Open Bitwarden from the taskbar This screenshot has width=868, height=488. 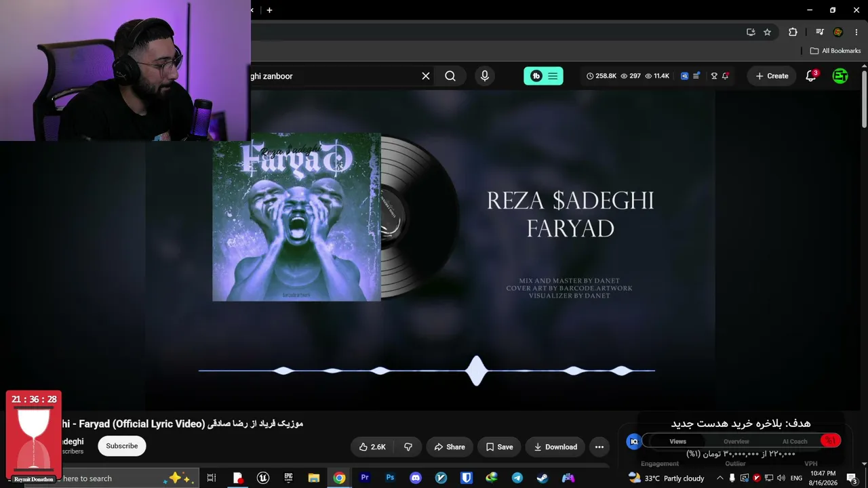click(x=467, y=478)
